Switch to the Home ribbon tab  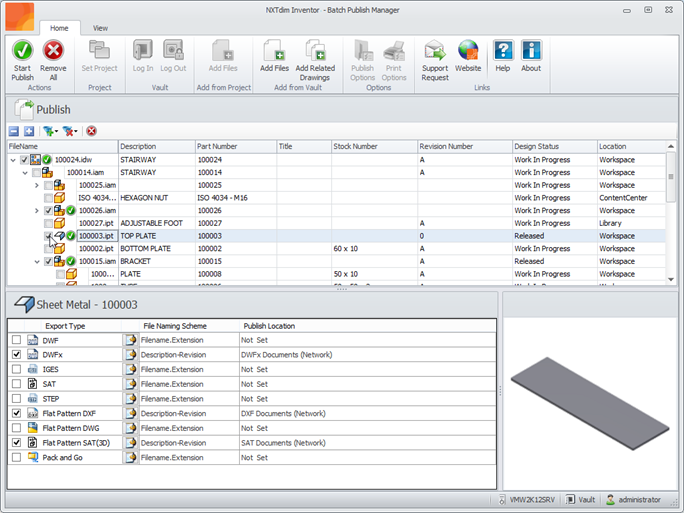tap(59, 28)
